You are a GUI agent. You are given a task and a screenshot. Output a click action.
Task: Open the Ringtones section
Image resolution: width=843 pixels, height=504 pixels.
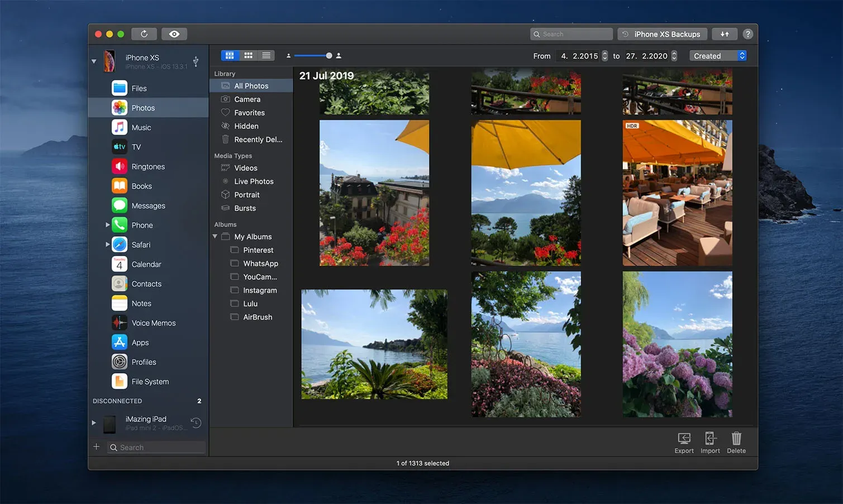pyautogui.click(x=147, y=166)
